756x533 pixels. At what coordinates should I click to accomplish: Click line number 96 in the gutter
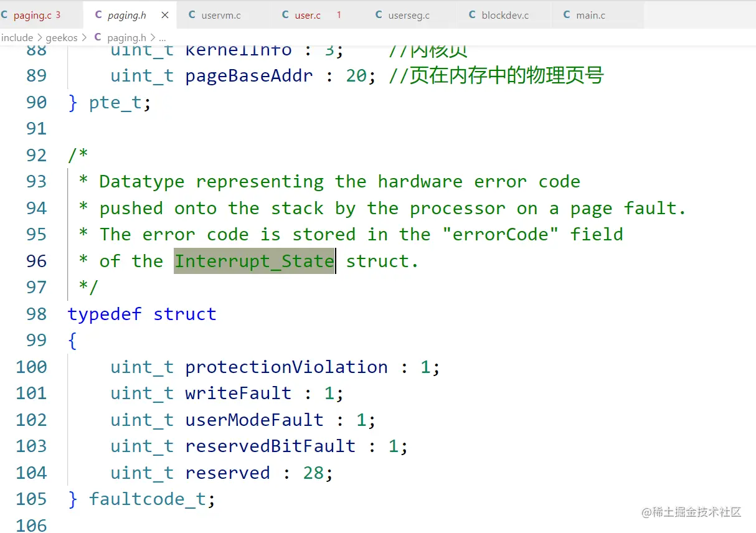pos(36,261)
